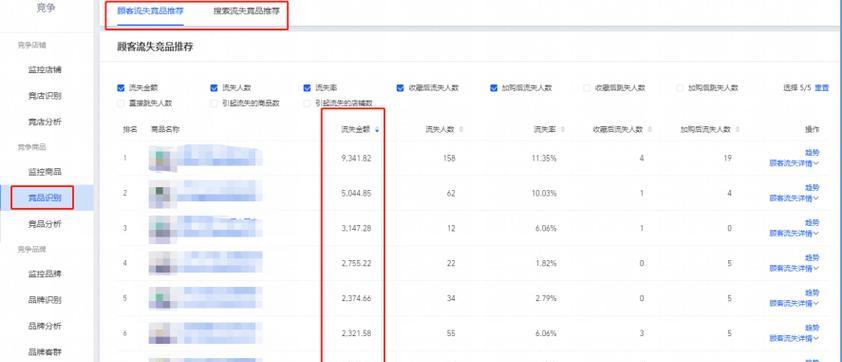Tick the 直接跳失人数 checkbox
Image resolution: width=842 pixels, height=362 pixels.
[121, 103]
